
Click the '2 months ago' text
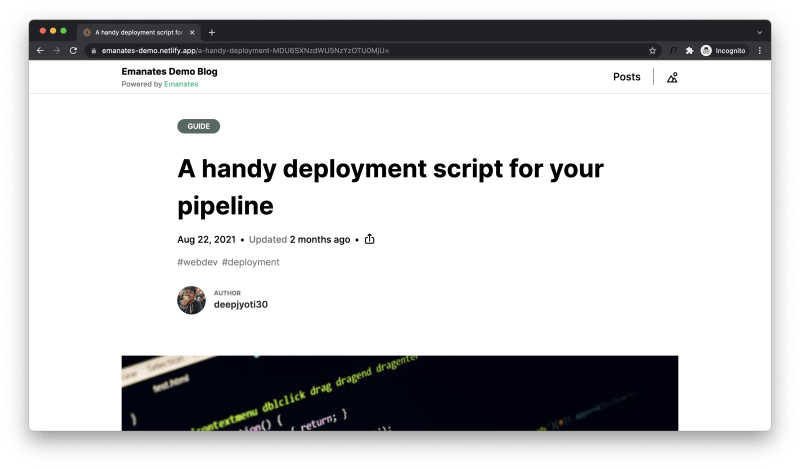320,239
